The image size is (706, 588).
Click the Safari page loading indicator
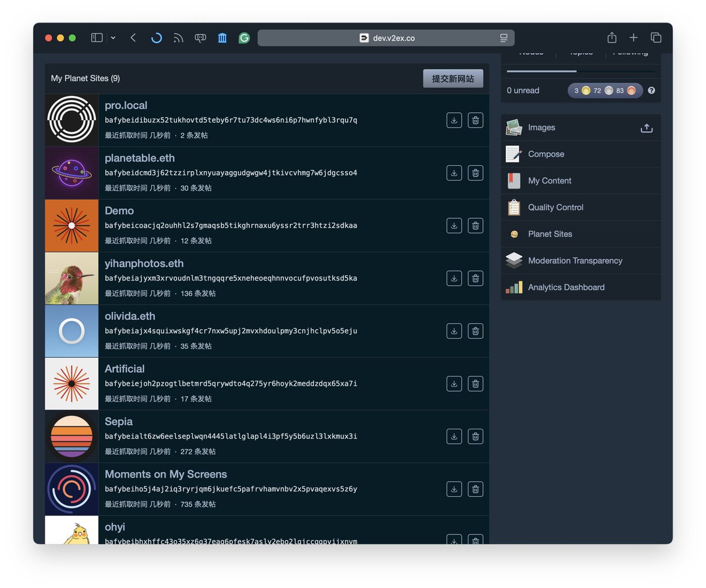point(156,38)
